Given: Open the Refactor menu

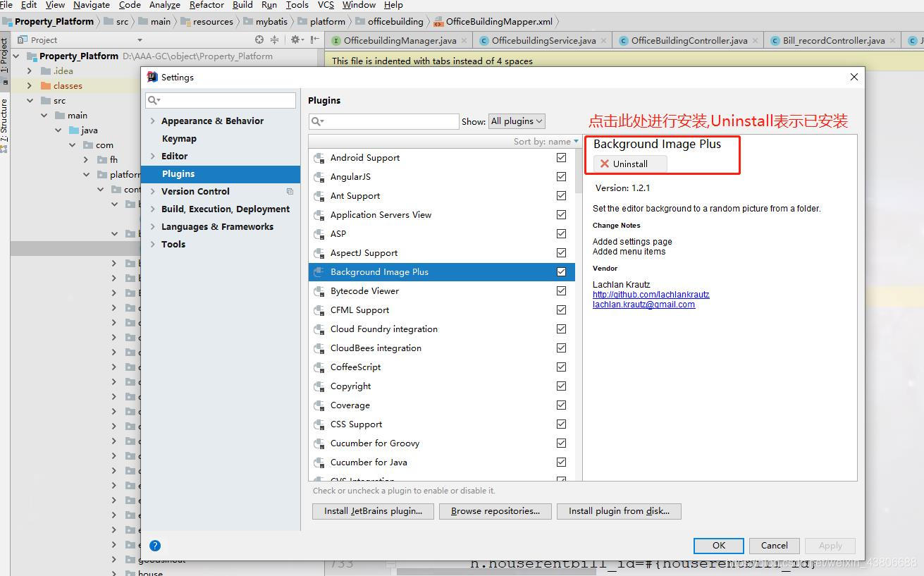Looking at the screenshot, I should 207,5.
